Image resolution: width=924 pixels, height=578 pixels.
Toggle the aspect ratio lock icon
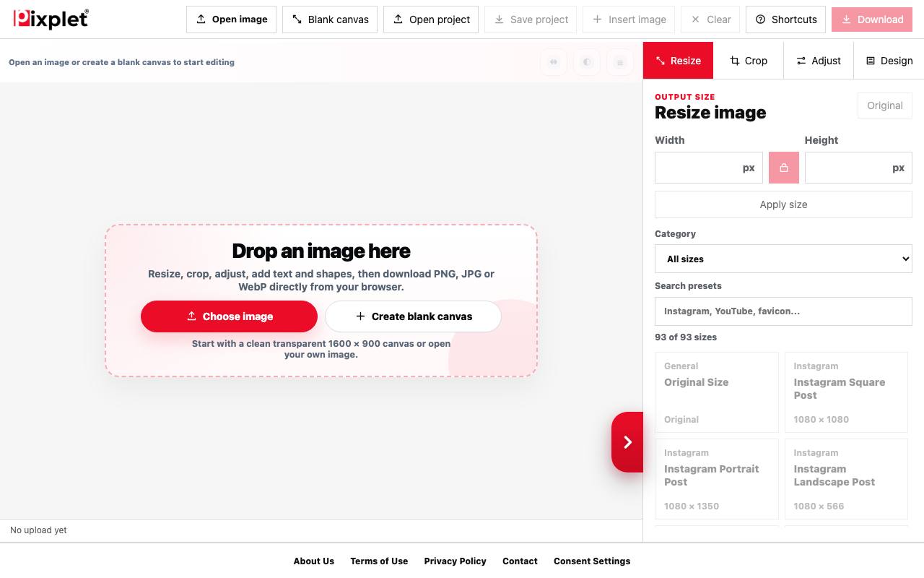(784, 168)
